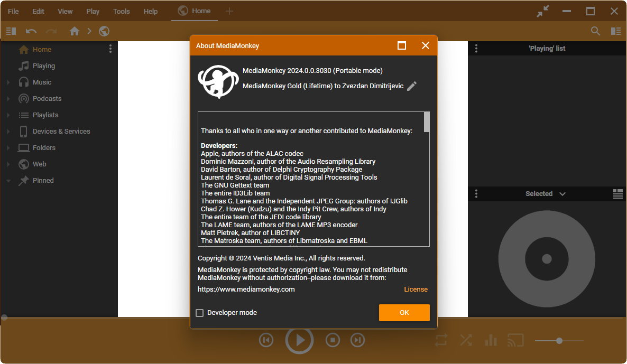Go to the previous track
627x364 pixels.
pos(266,340)
